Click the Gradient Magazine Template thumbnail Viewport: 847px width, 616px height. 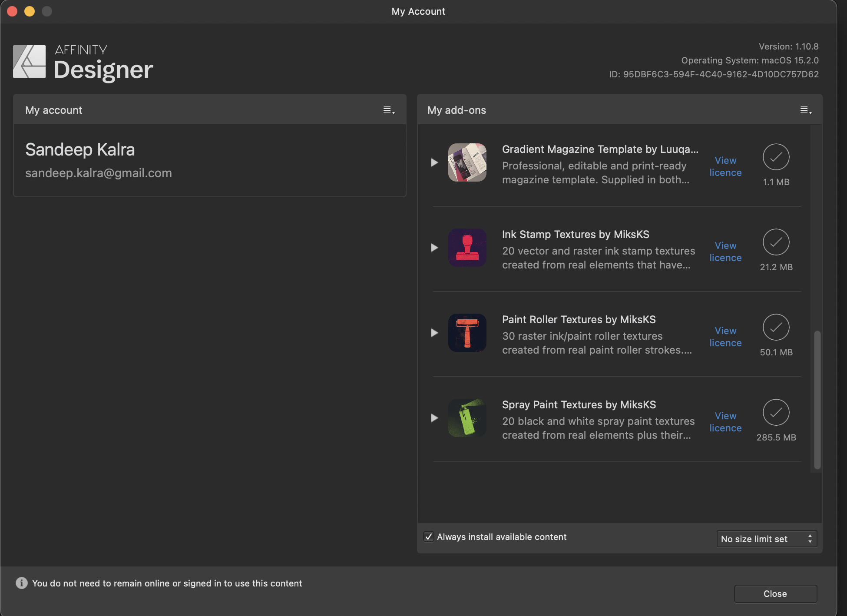pyautogui.click(x=467, y=162)
